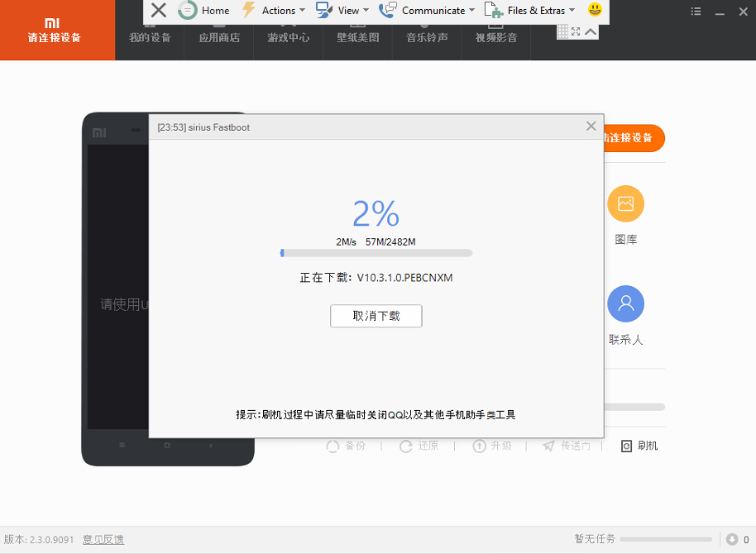Go to 壁纸美图 tab
This screenshot has height=554, width=756.
pyautogui.click(x=358, y=37)
